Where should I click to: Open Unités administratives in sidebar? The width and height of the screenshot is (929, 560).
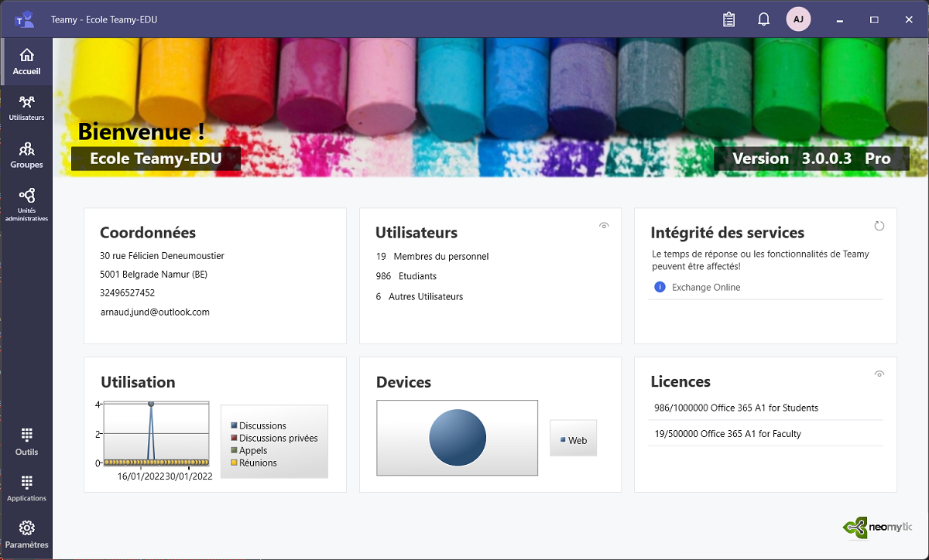pos(26,204)
